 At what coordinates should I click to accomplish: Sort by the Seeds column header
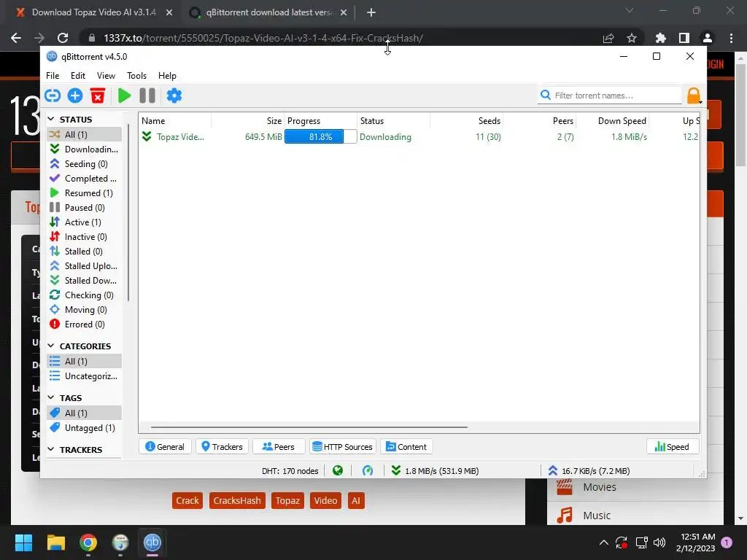pyautogui.click(x=466, y=121)
